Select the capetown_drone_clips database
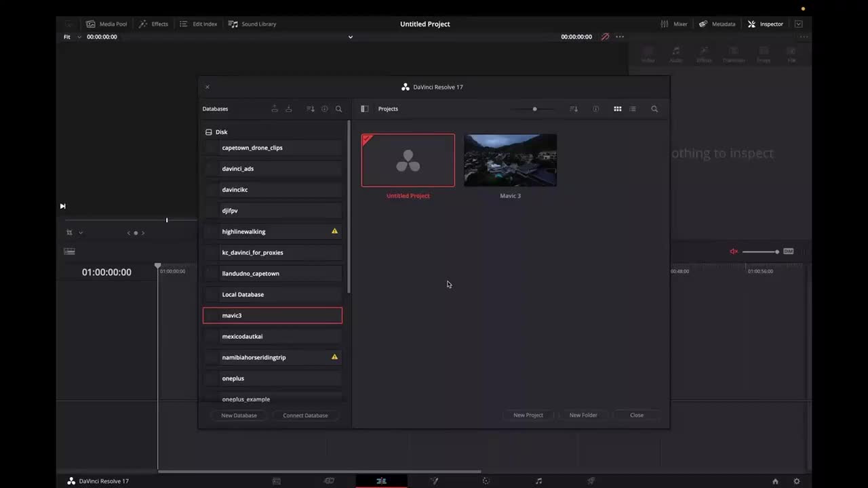The height and width of the screenshot is (488, 868). click(x=273, y=148)
